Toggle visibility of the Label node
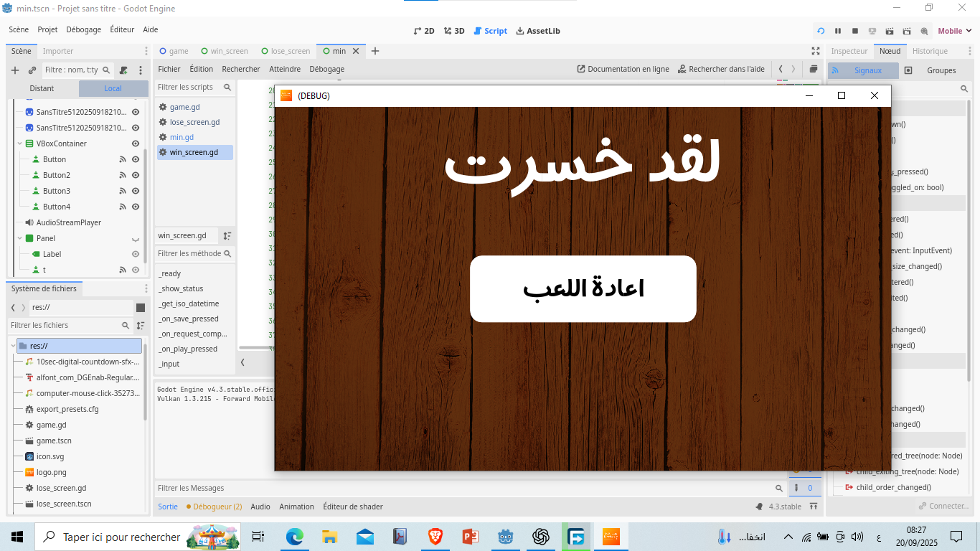The width and height of the screenshot is (980, 551). click(136, 254)
